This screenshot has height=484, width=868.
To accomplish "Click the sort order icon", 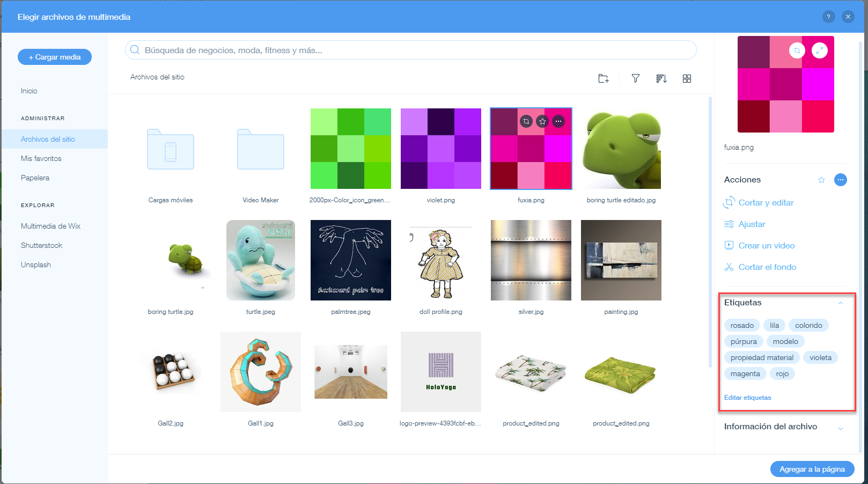I will (661, 78).
